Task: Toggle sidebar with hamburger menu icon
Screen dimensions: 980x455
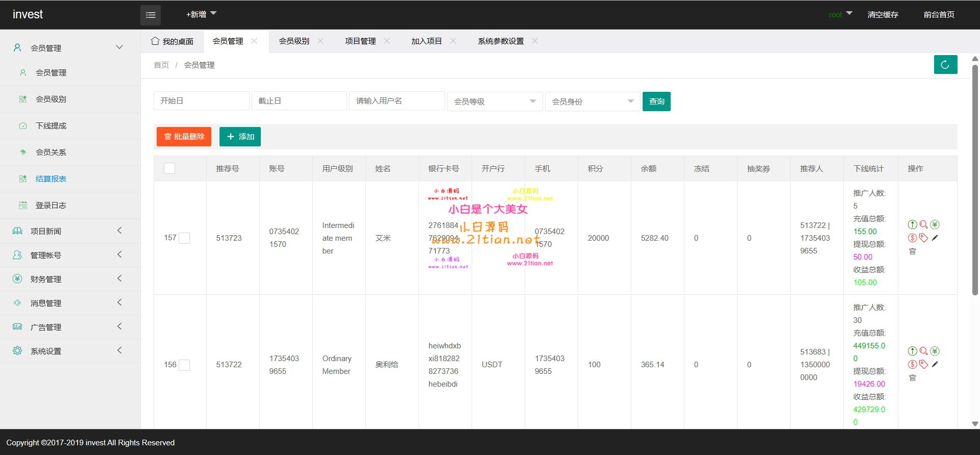Action: (151, 15)
